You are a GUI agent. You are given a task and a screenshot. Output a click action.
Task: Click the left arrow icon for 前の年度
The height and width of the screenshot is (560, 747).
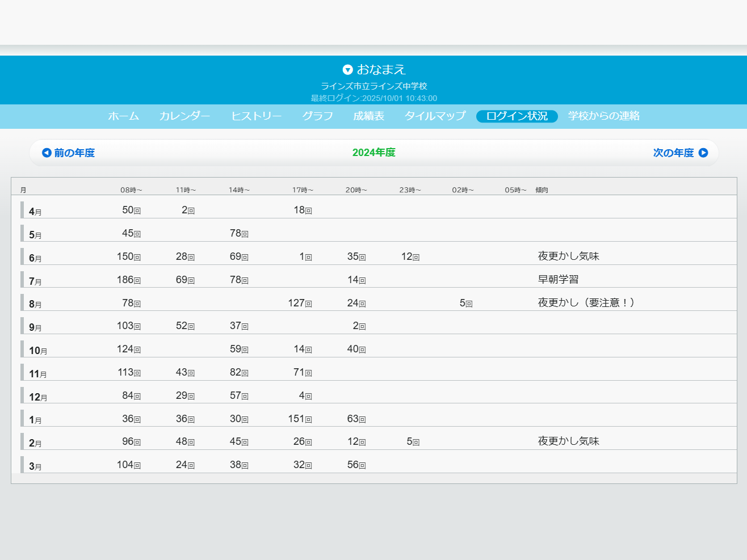tap(47, 153)
